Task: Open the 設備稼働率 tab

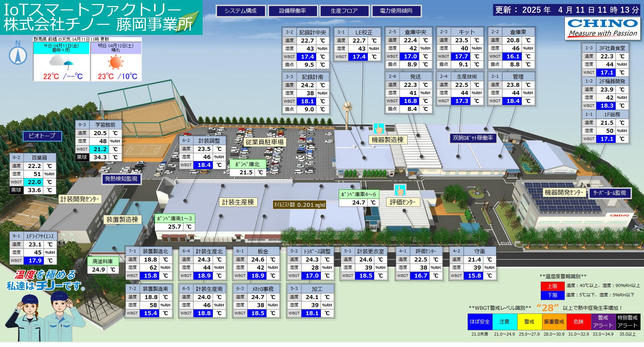Action: (292, 11)
